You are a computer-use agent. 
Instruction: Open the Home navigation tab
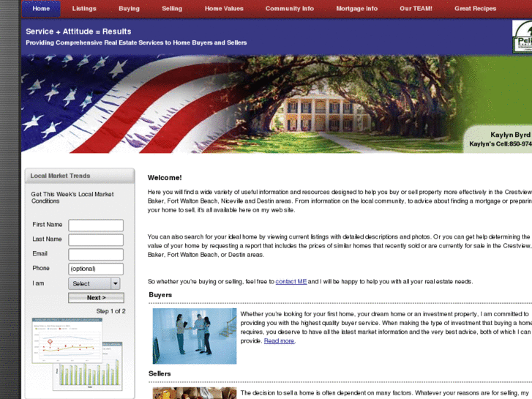(41, 9)
